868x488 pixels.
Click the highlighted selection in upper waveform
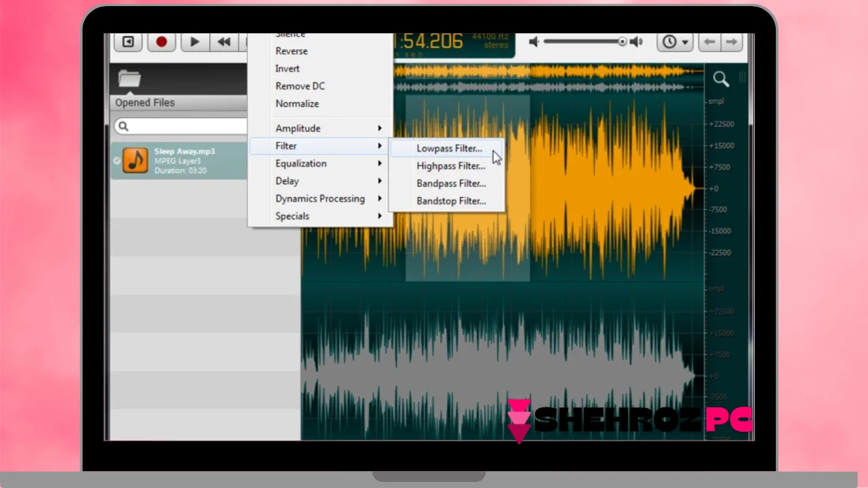(x=467, y=188)
